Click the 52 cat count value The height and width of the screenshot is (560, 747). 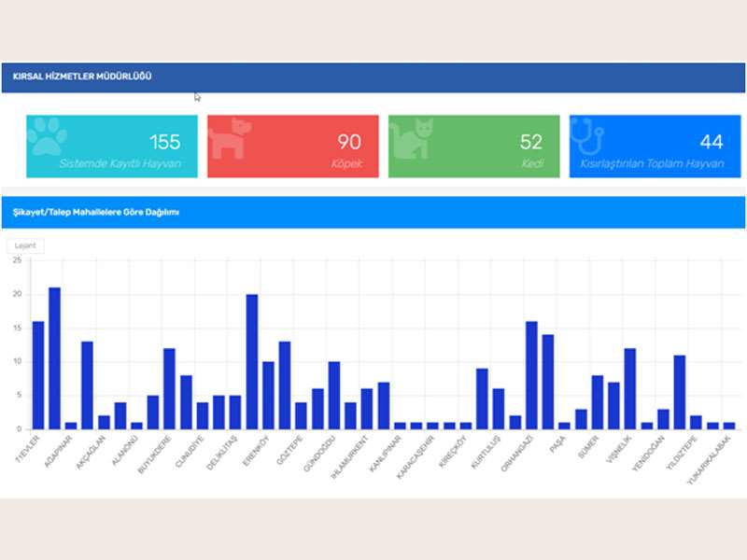(530, 142)
